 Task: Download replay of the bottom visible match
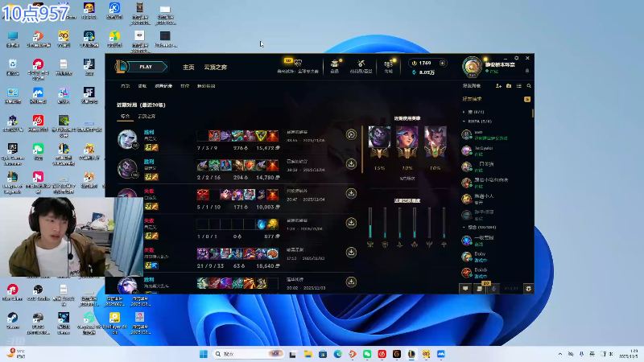pyautogui.click(x=351, y=282)
